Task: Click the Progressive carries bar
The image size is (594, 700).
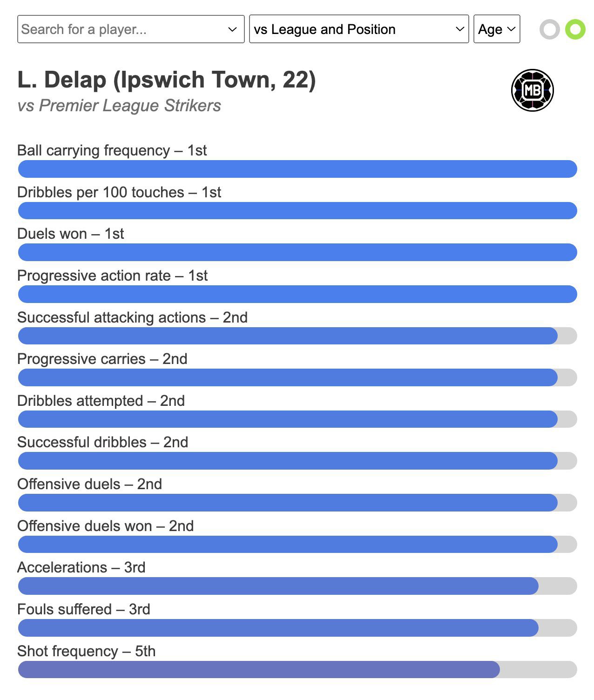Action: (x=297, y=377)
